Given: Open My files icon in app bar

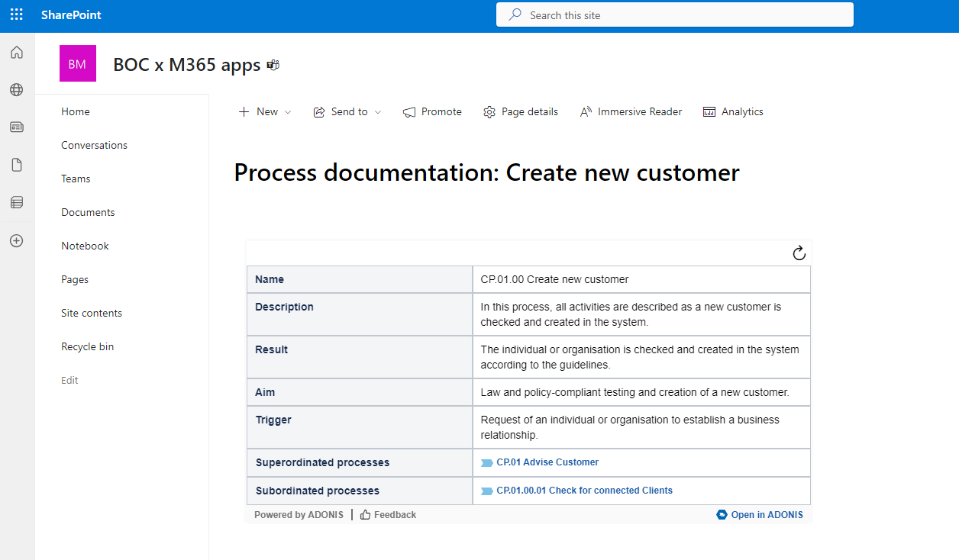Looking at the screenshot, I should tap(17, 165).
